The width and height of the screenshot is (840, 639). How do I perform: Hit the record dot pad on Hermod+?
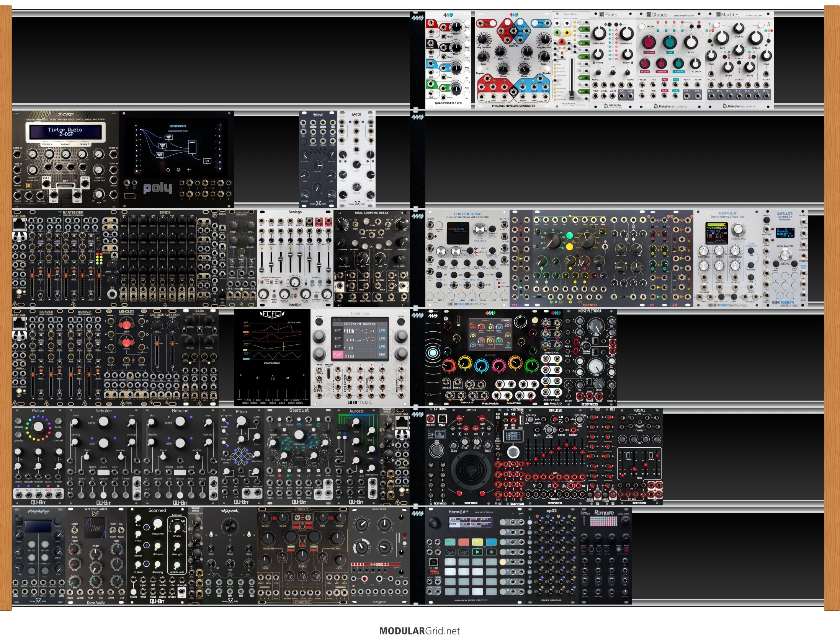pyautogui.click(x=492, y=552)
